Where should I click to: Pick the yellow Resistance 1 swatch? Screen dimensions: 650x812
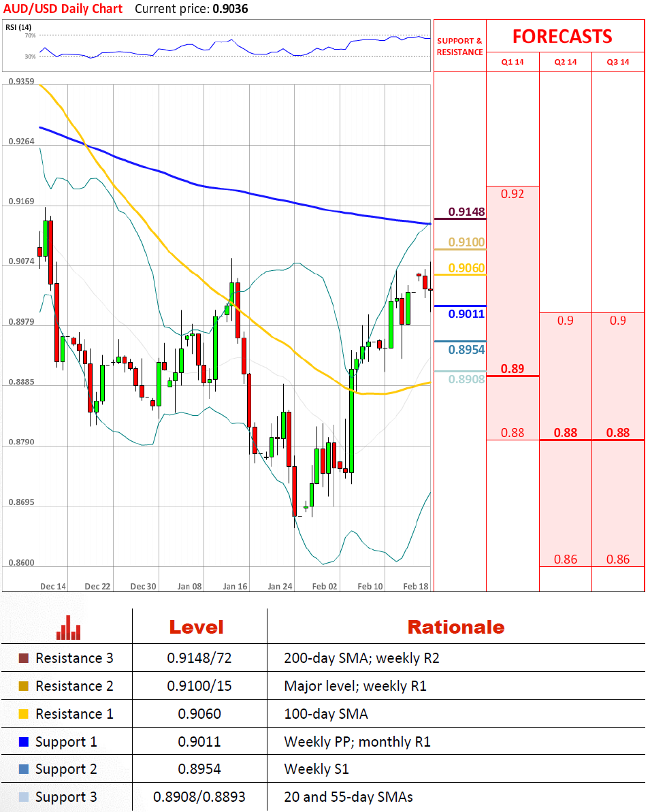pos(24,714)
